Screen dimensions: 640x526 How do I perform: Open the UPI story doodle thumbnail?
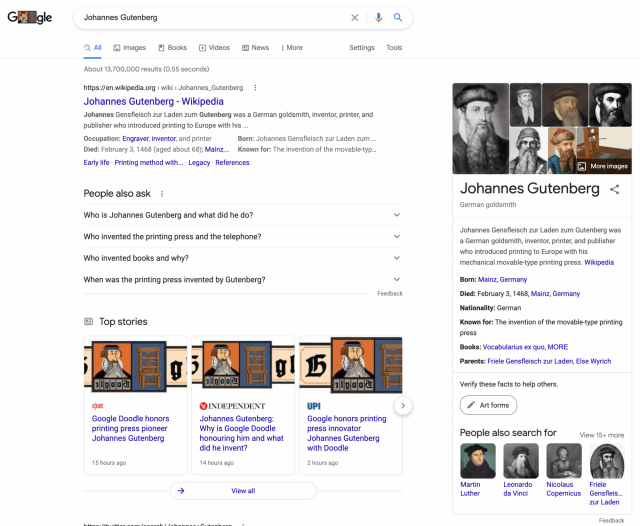point(351,364)
